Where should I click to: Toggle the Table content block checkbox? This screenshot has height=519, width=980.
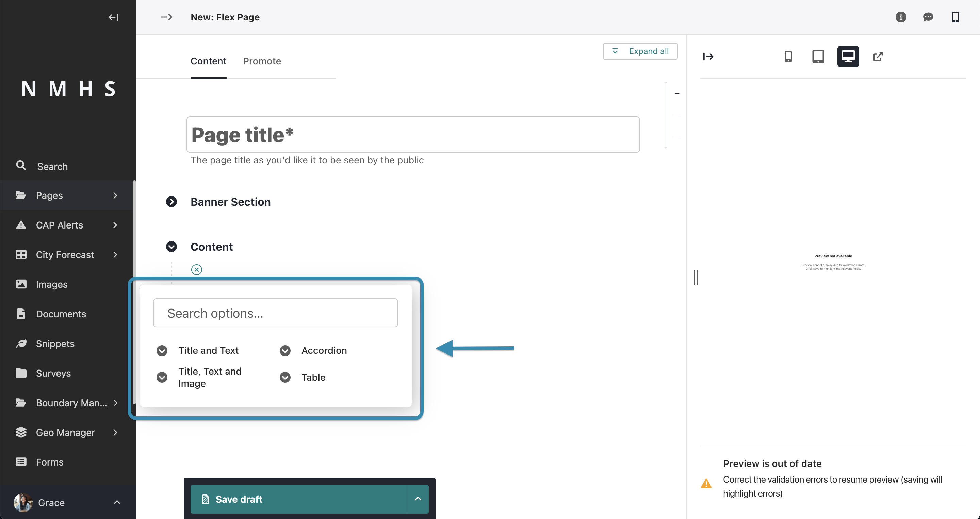click(285, 377)
